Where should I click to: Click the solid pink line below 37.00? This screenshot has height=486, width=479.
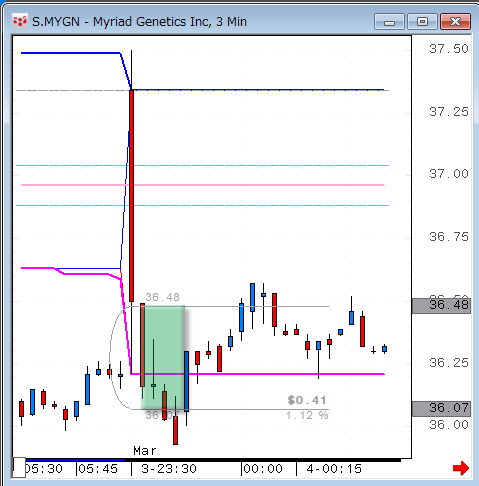[x=203, y=185]
